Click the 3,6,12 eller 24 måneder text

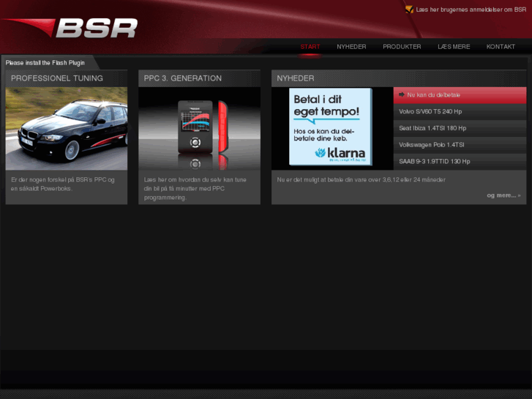pyautogui.click(x=414, y=179)
